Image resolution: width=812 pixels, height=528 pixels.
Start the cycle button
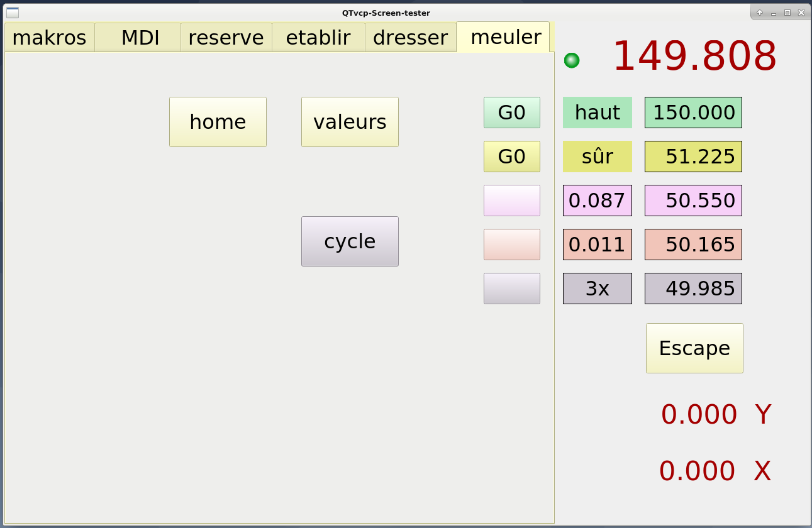click(x=350, y=241)
